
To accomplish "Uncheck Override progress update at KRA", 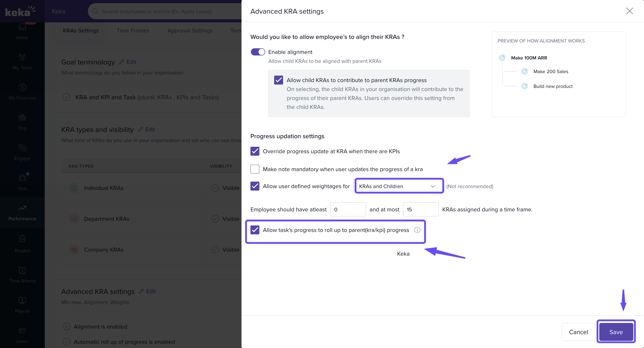I will 255,151.
